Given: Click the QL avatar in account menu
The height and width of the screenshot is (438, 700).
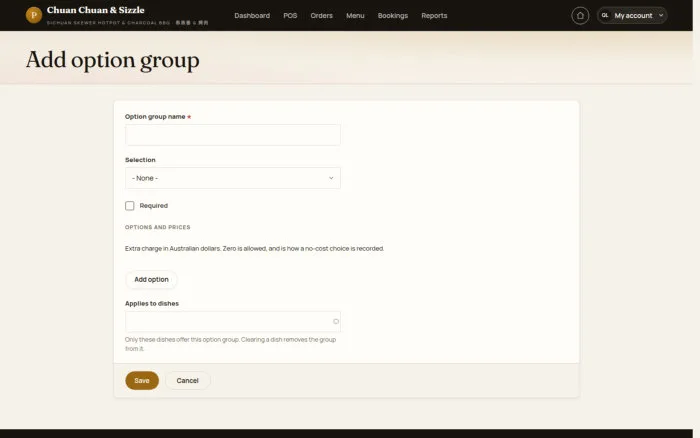Looking at the screenshot, I should (x=605, y=15).
